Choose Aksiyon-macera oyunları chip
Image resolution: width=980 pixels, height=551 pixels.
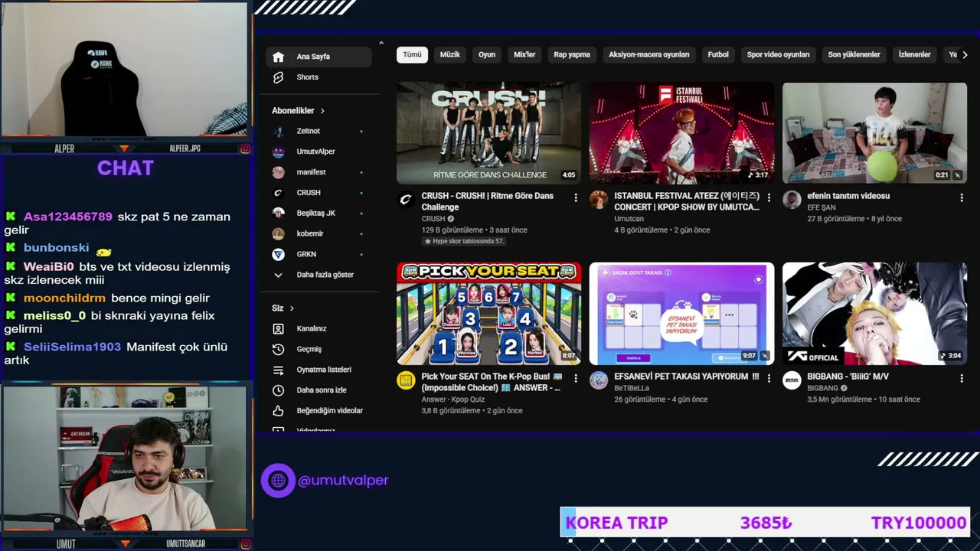pos(649,55)
